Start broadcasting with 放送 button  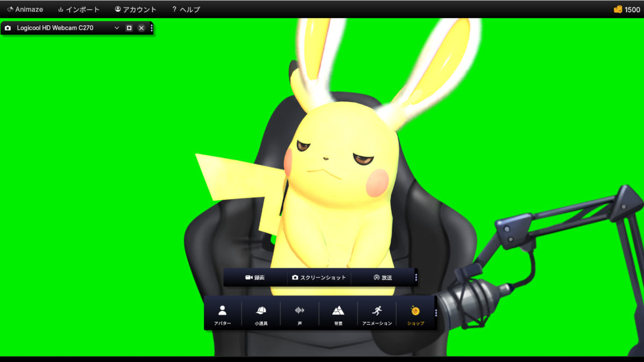click(x=383, y=278)
